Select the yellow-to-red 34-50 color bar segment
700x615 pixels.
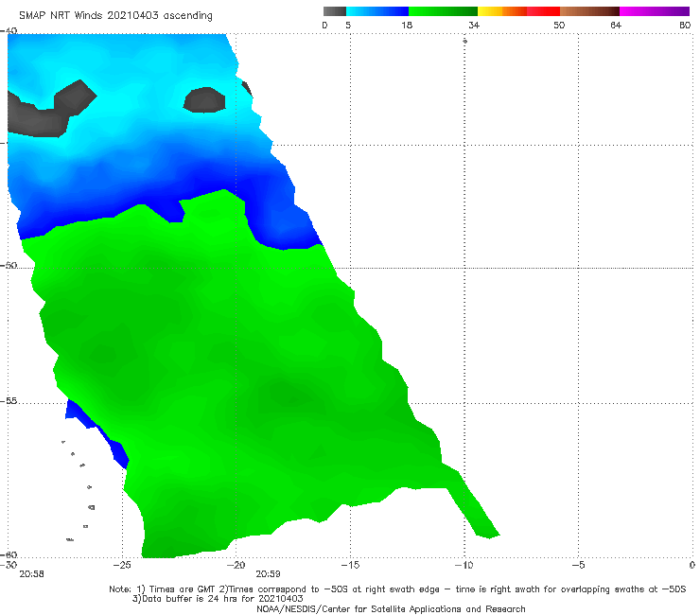click(x=518, y=11)
